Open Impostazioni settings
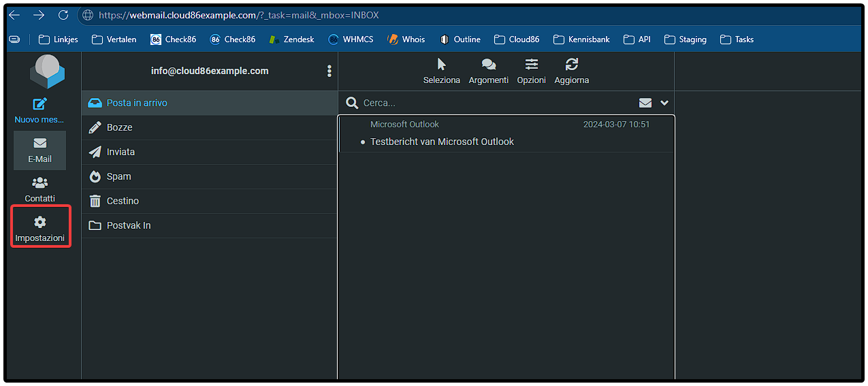 point(40,229)
